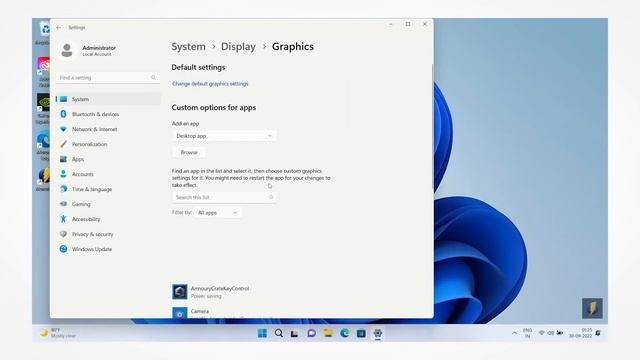Viewport: 640px width, 360px height.
Task: Open Microsoft Store from taskbar
Action: click(x=361, y=333)
